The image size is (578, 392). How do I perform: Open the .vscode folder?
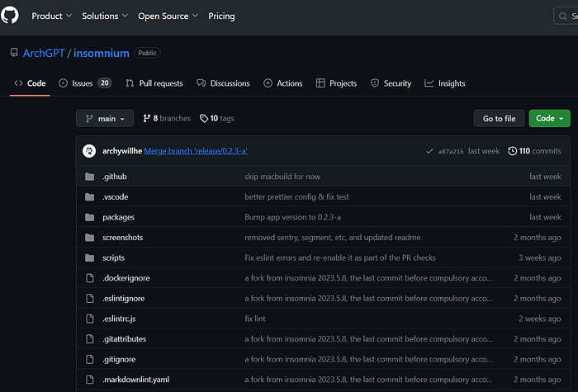pos(116,196)
